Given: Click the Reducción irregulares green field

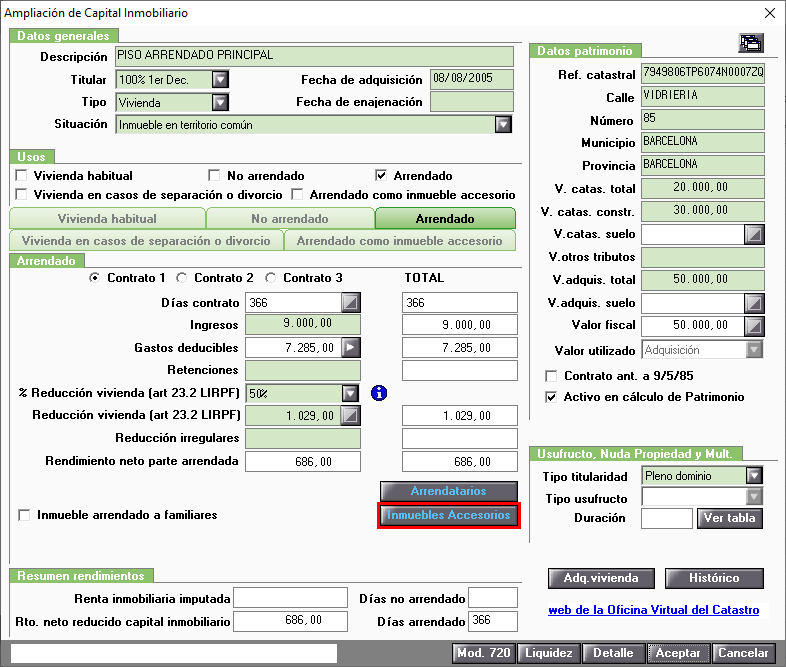Looking at the screenshot, I should [303, 438].
